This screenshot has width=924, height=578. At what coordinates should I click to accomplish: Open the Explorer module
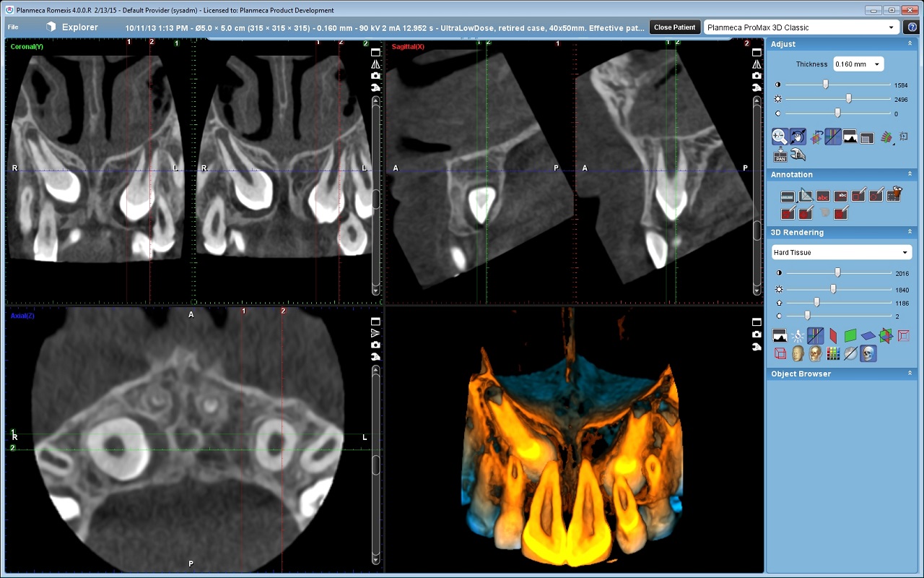72,27
